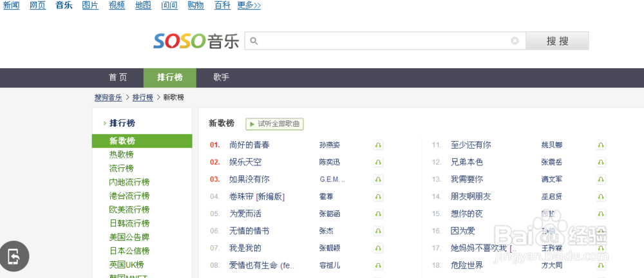Select 英国UK榜 in sidebar
644x278 pixels.
126,265
